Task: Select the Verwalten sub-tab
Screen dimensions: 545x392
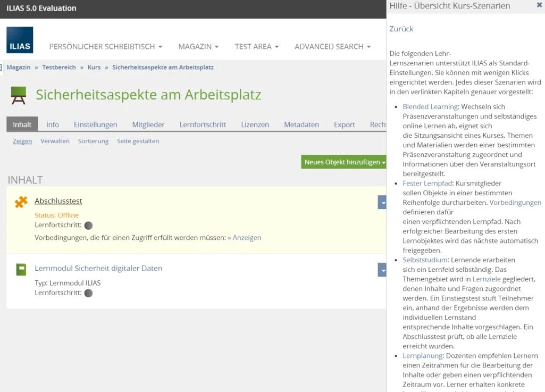Action: [55, 141]
